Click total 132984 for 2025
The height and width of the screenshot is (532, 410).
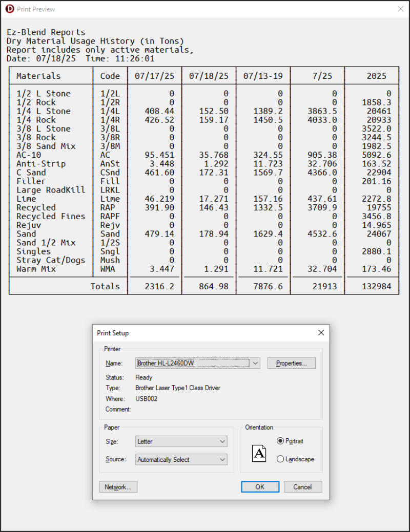pyautogui.click(x=376, y=286)
